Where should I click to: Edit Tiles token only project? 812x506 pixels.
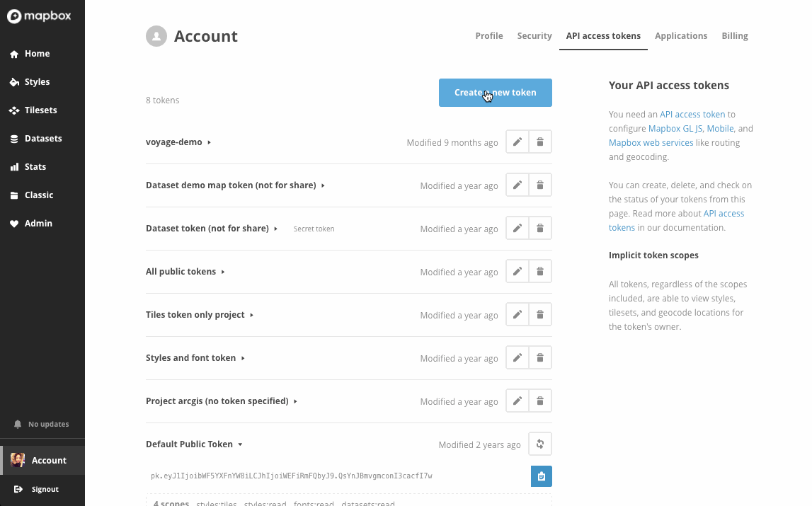point(517,314)
